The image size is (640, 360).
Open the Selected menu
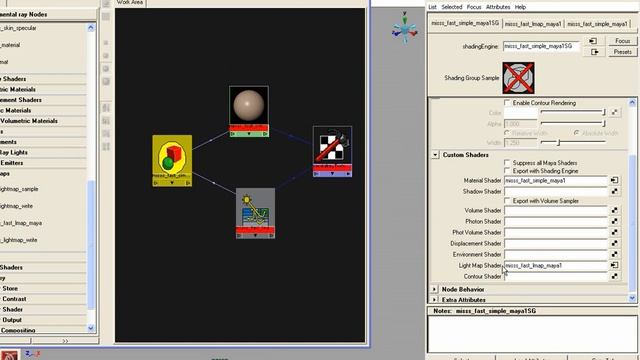[452, 7]
